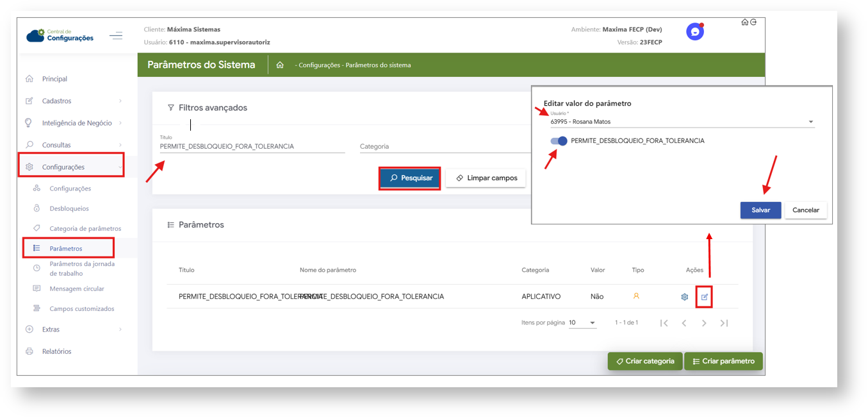Expand the Cadastros menu
Image resolution: width=868 pixels, height=418 pixels.
[x=74, y=101]
